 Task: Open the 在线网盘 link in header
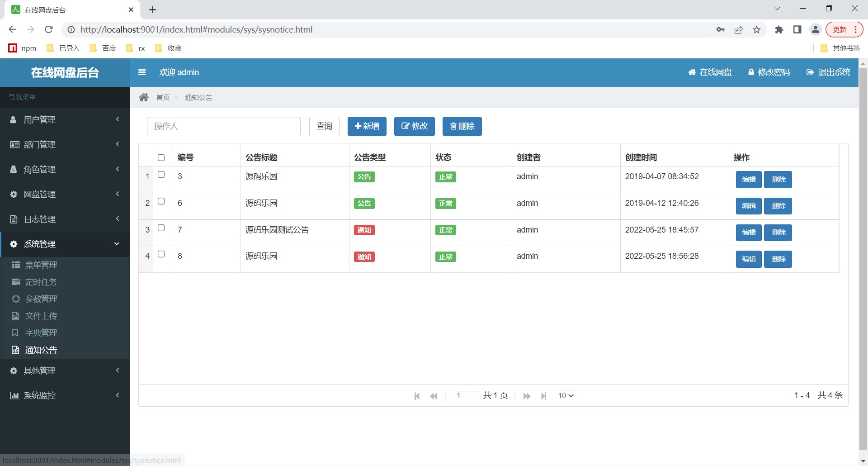pos(710,72)
